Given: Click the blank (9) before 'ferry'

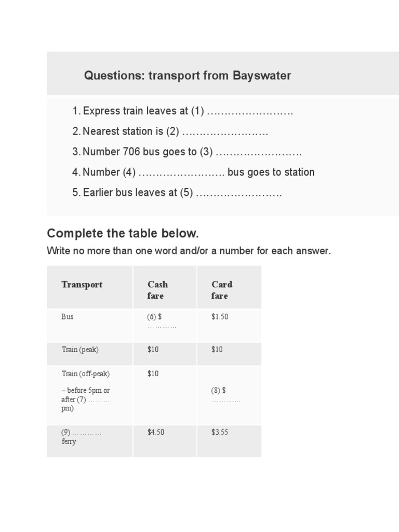Looking at the screenshot, I should (x=87, y=433).
